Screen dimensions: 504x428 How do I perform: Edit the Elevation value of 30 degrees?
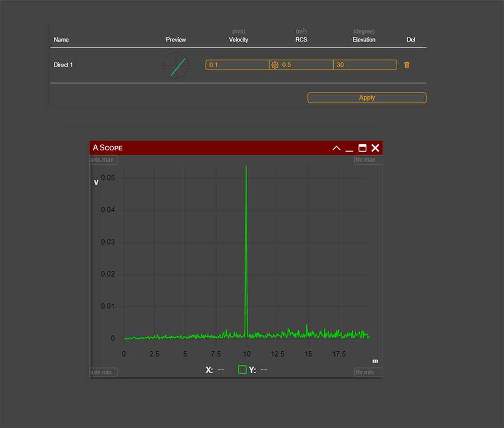pyautogui.click(x=365, y=65)
